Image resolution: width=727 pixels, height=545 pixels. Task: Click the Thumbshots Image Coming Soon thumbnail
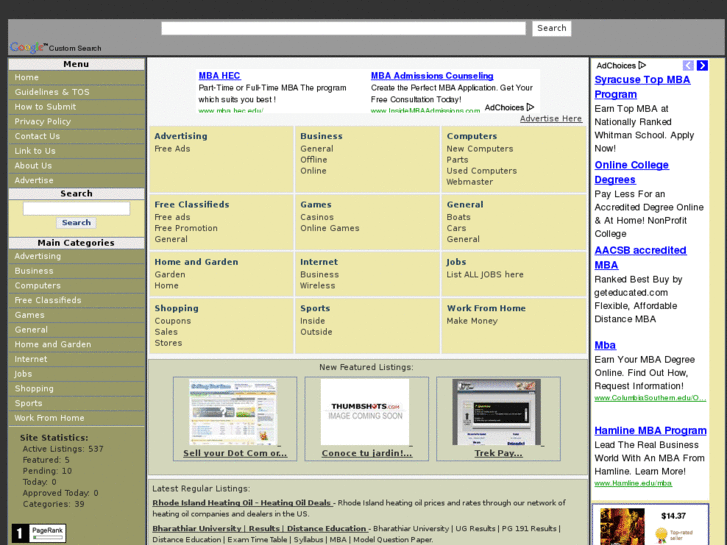365,412
